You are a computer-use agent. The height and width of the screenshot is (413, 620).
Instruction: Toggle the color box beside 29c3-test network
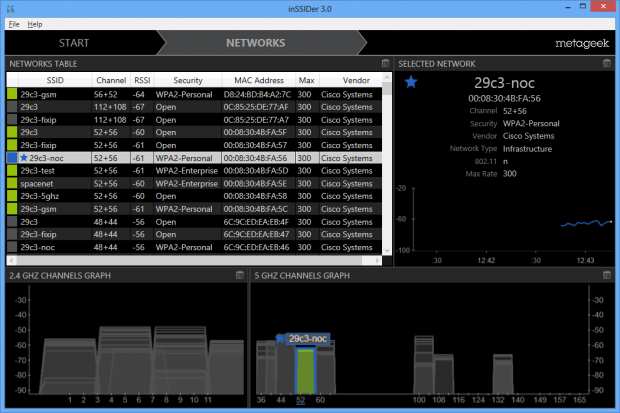click(12, 171)
